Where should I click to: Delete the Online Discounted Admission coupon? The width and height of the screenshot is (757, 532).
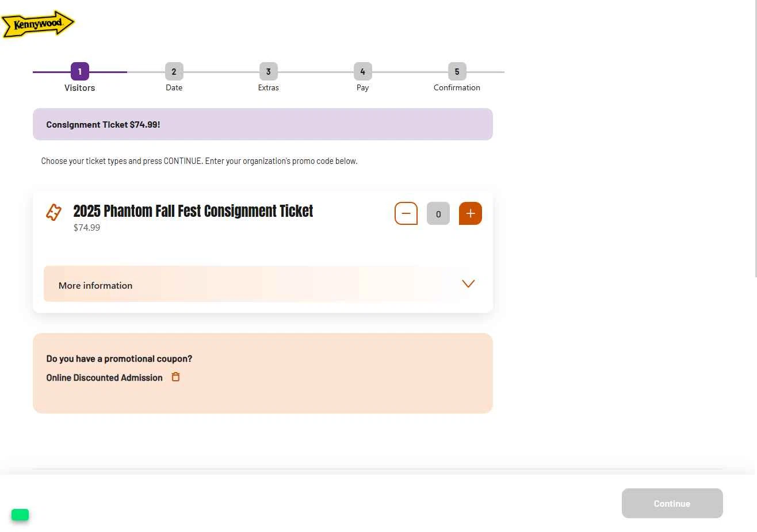pos(176,377)
